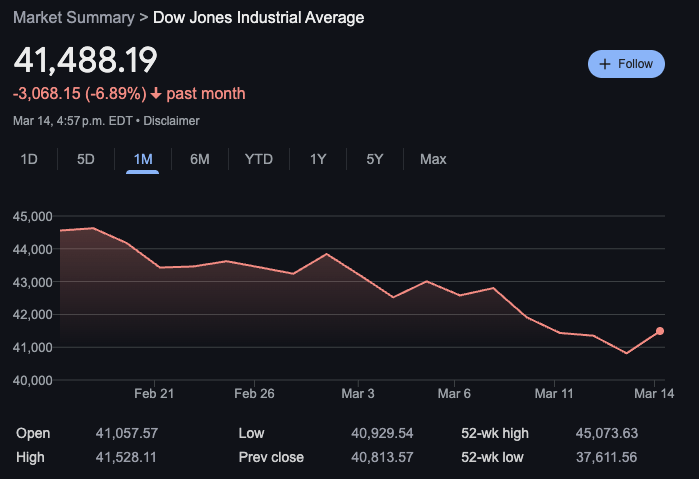Image resolution: width=699 pixels, height=479 pixels.
Task: Click the Mar 14 axis label
Action: coord(654,393)
